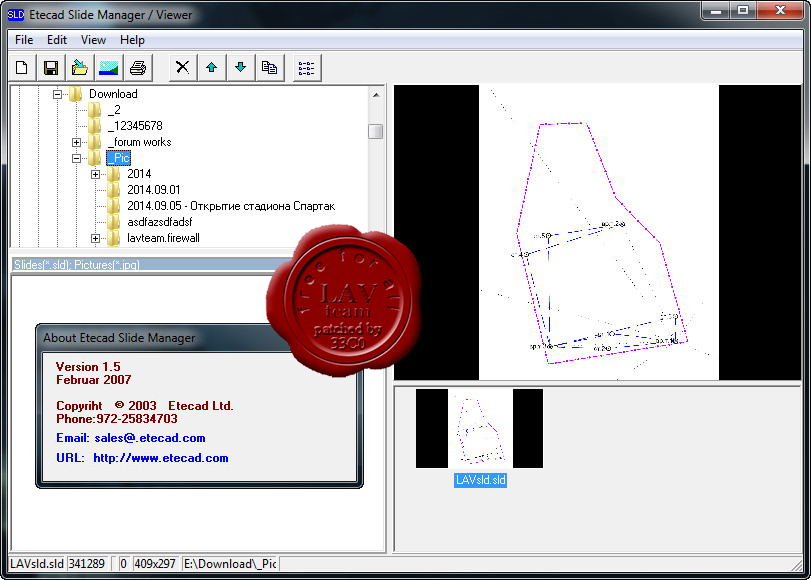Select the 2014 folder
The height and width of the screenshot is (580, 811).
click(139, 174)
